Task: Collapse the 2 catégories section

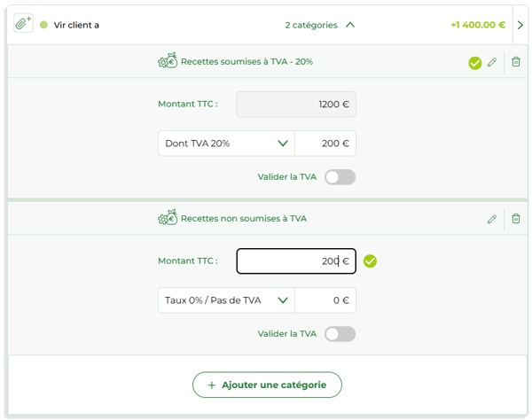Action: [x=349, y=25]
